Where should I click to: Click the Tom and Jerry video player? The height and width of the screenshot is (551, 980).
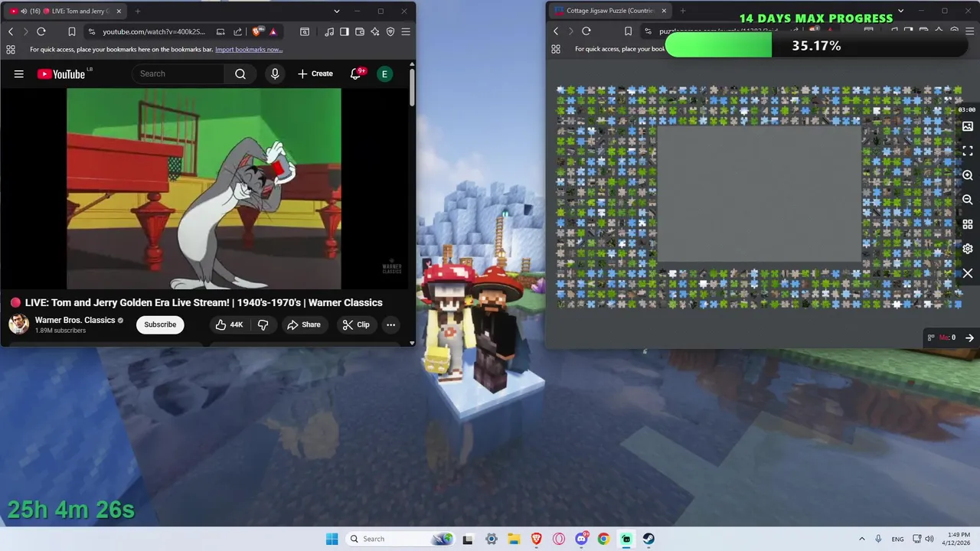pos(204,189)
